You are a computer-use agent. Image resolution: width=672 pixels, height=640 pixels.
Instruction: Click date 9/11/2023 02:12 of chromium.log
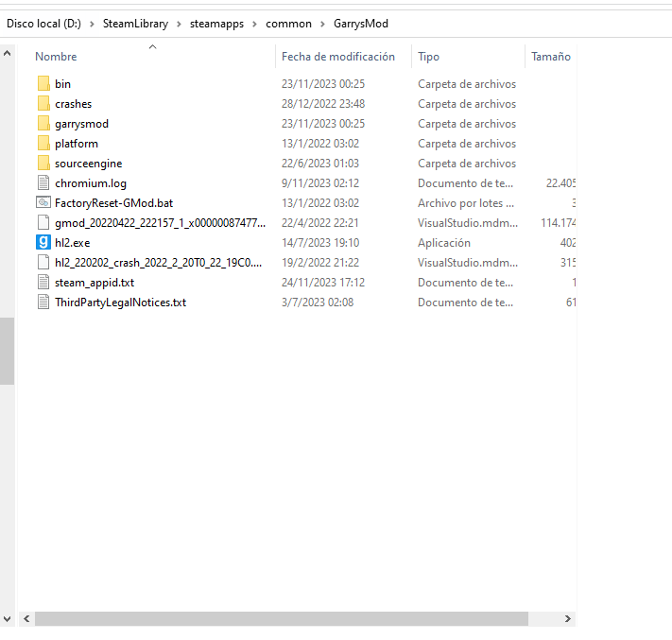[x=320, y=183]
